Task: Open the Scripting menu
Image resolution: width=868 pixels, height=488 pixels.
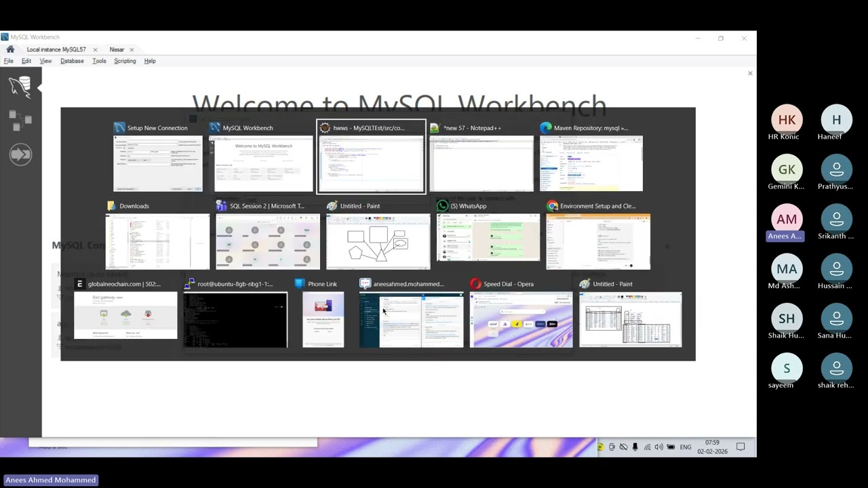Action: (125, 61)
